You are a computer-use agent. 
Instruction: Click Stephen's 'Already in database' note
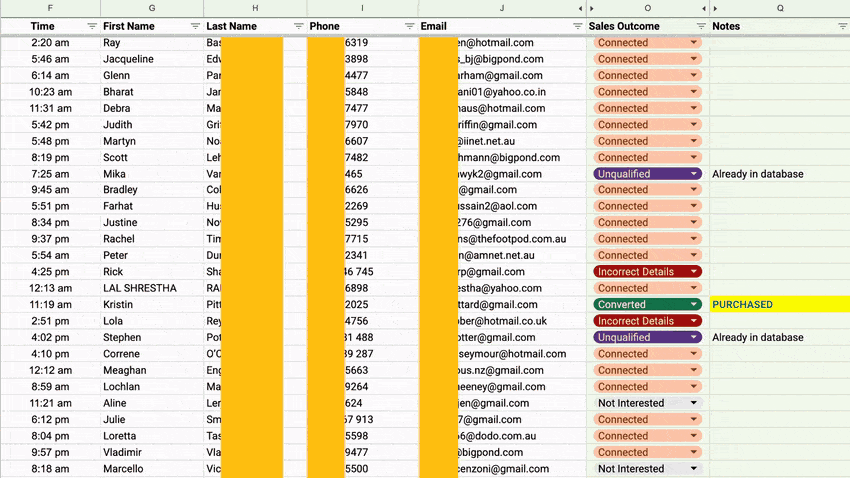point(758,338)
